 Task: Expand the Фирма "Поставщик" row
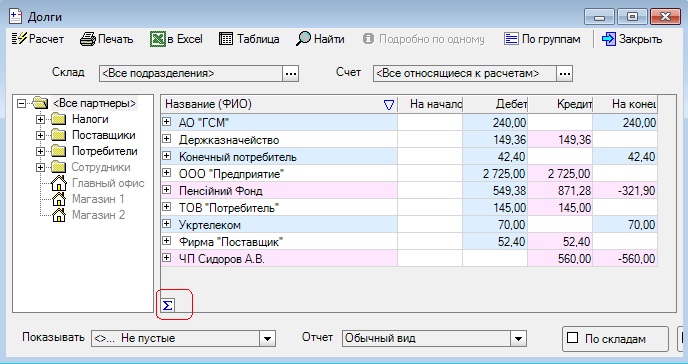[x=167, y=241]
